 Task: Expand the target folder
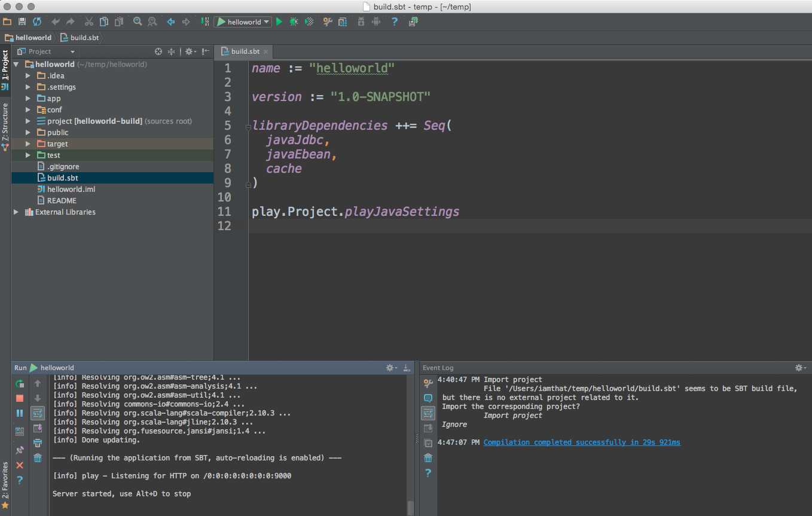pos(28,144)
